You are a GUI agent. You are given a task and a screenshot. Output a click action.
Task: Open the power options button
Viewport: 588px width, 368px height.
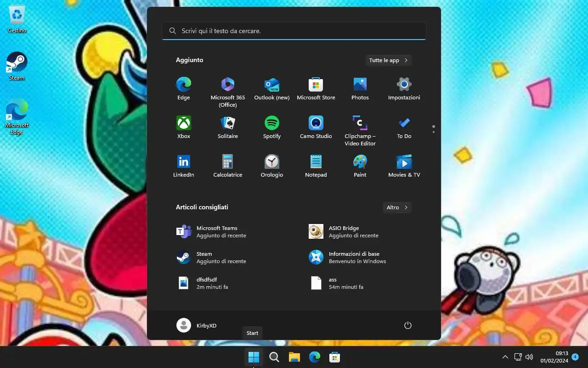coord(407,325)
